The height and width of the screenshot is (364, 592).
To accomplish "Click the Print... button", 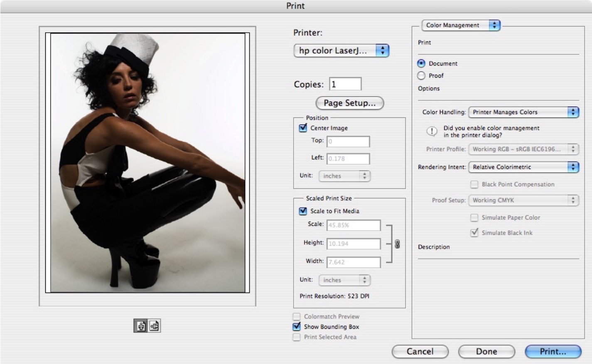I will [553, 352].
